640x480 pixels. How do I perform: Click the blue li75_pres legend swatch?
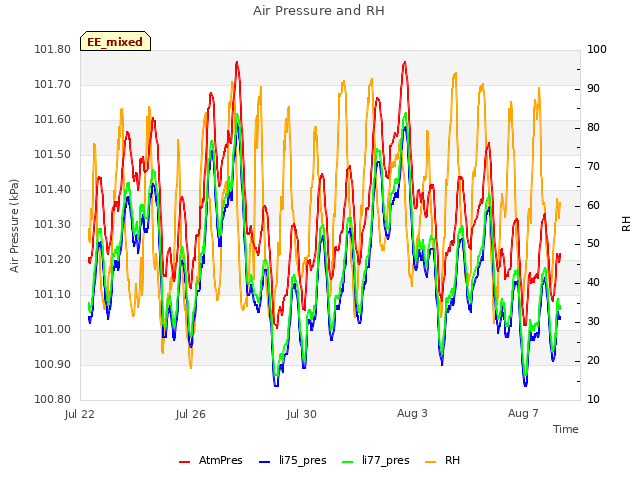[264, 462]
